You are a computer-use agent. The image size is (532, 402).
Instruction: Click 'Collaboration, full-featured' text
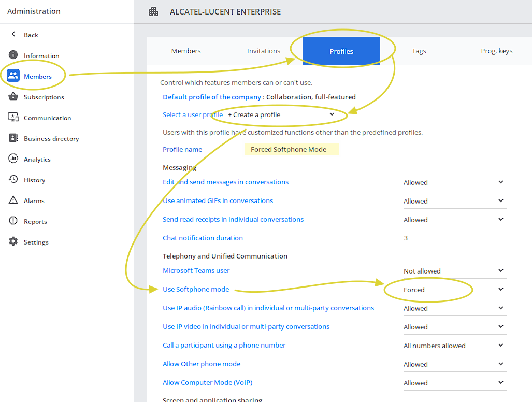[311, 97]
